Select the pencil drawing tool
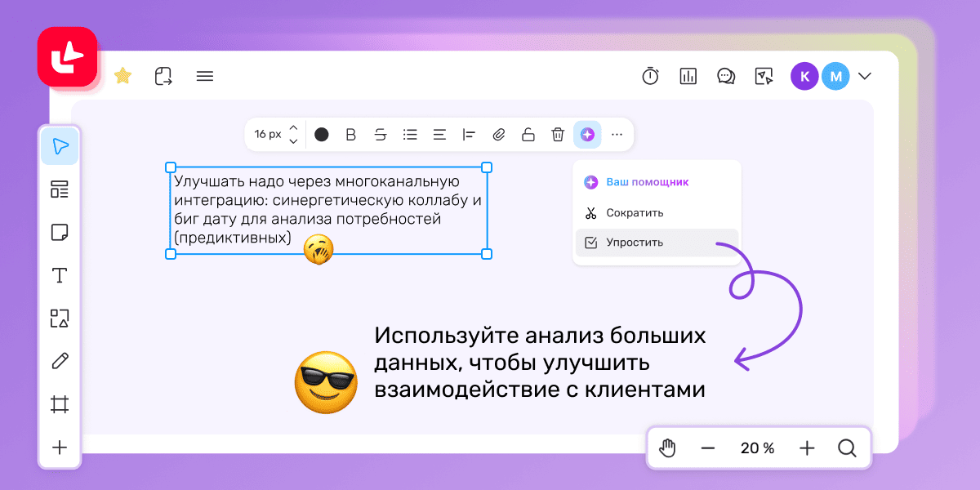 [x=60, y=361]
